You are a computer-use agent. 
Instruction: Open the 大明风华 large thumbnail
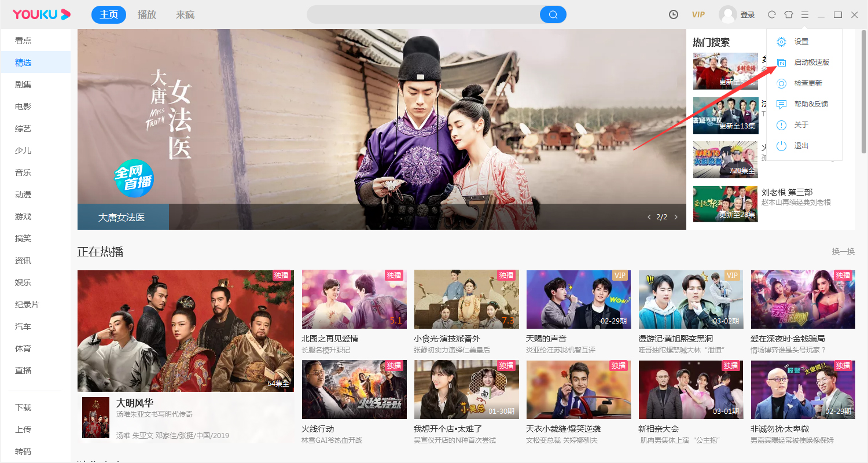(x=185, y=330)
